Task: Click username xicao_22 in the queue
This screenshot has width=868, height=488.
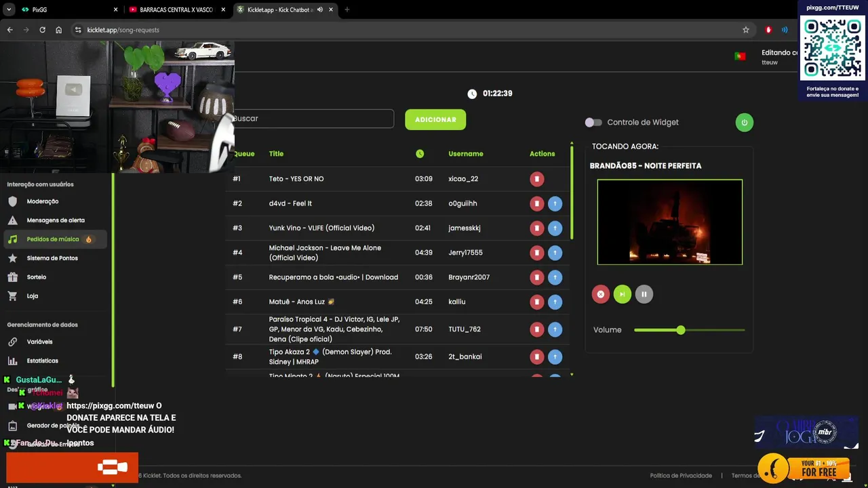Action: click(463, 179)
